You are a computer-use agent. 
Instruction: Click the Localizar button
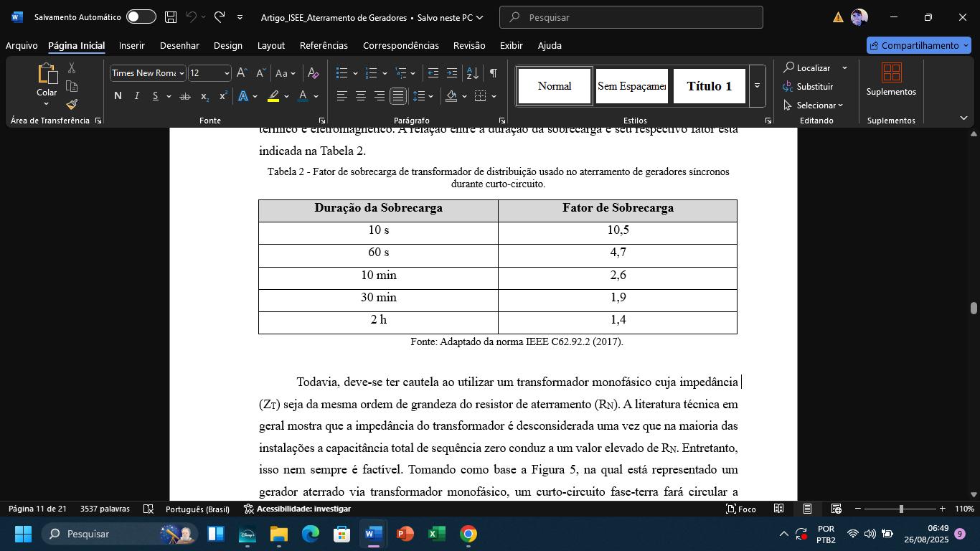(807, 67)
